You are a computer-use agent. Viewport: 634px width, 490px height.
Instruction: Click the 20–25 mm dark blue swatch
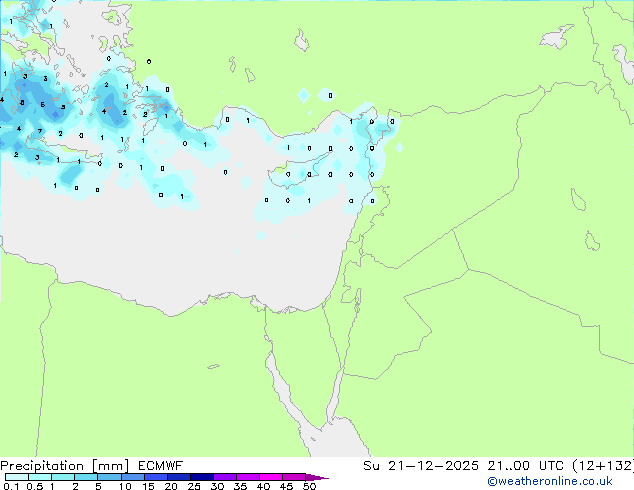coord(179,477)
